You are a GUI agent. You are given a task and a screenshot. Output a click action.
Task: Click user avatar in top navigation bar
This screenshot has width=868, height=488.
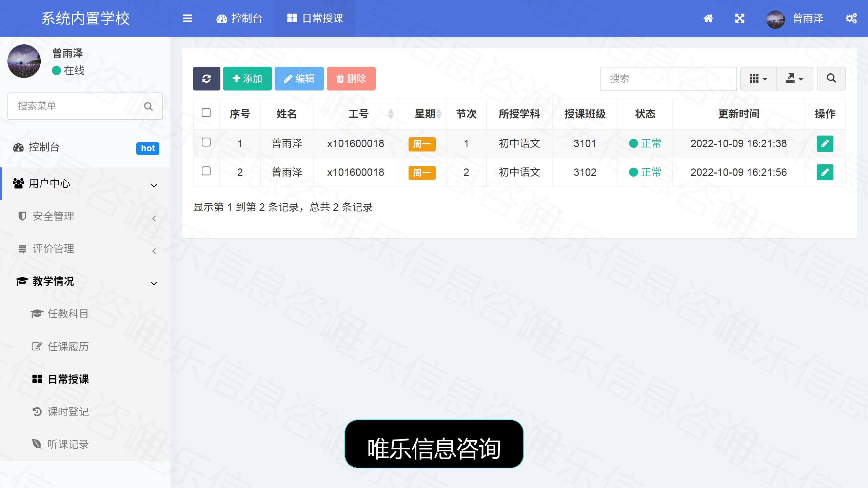775,19
